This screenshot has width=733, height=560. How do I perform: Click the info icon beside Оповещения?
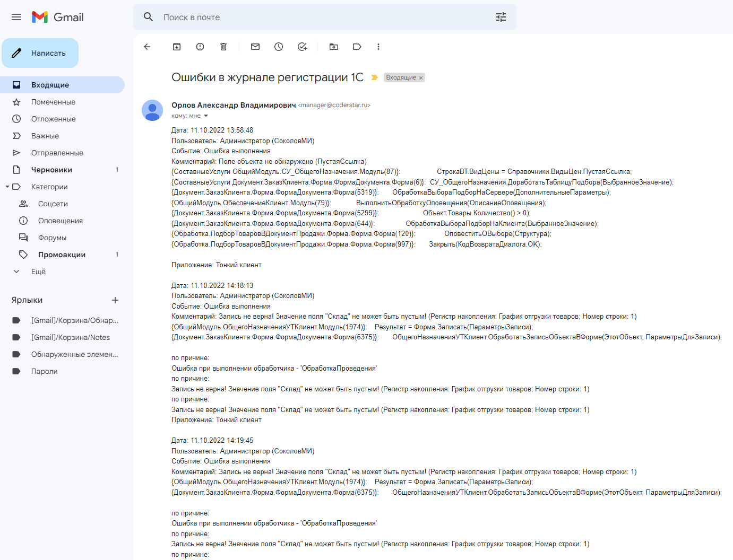(23, 221)
